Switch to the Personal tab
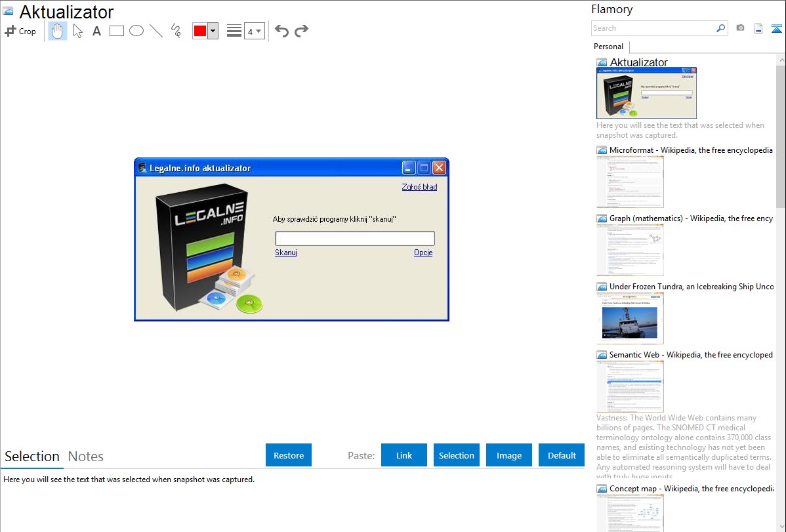786x532 pixels. pyautogui.click(x=609, y=47)
